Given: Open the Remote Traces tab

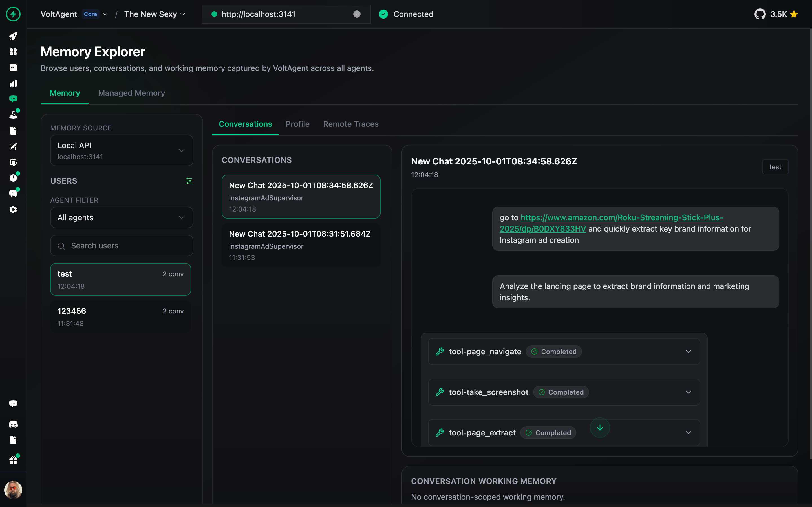Looking at the screenshot, I should coord(351,124).
